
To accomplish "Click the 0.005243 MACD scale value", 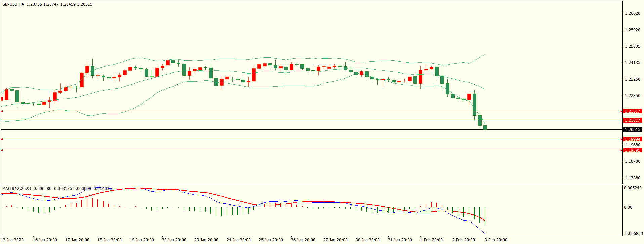I will coord(633,188).
